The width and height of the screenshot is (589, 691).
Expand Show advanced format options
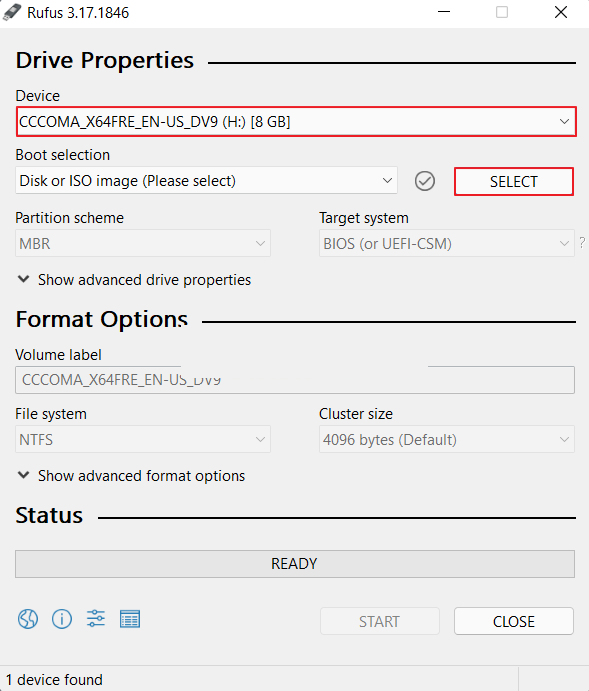(131, 476)
